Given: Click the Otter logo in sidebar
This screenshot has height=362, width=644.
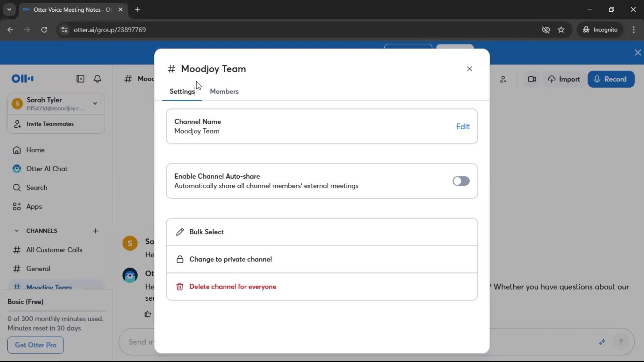Looking at the screenshot, I should coord(22,79).
